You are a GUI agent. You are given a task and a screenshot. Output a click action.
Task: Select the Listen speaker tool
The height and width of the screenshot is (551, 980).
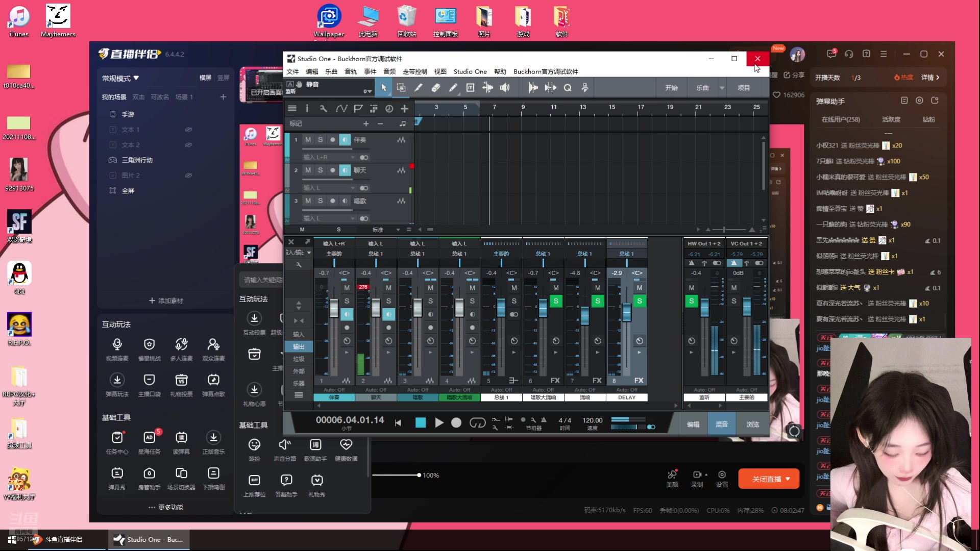pyautogui.click(x=505, y=88)
